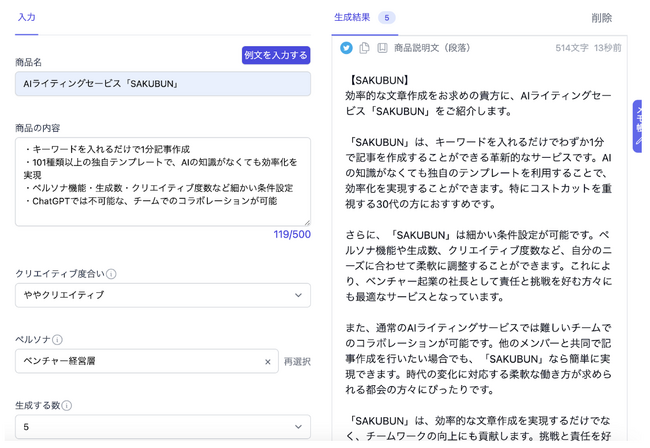Switch to the 入力 tab
The image size is (650, 448).
[x=27, y=17]
